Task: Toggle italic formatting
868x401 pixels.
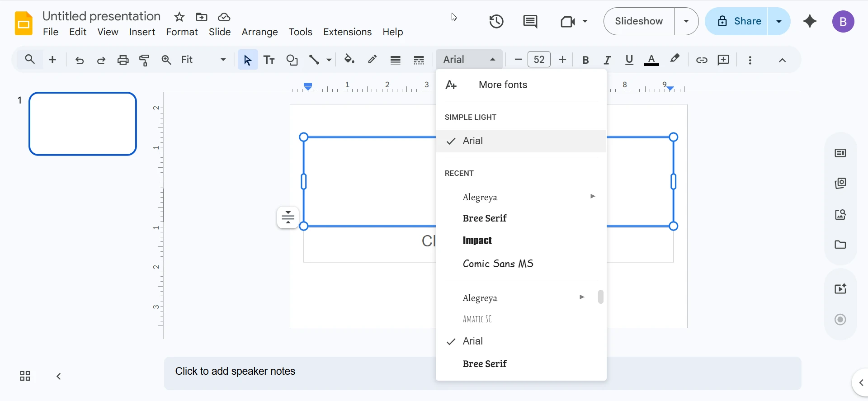Action: point(607,60)
